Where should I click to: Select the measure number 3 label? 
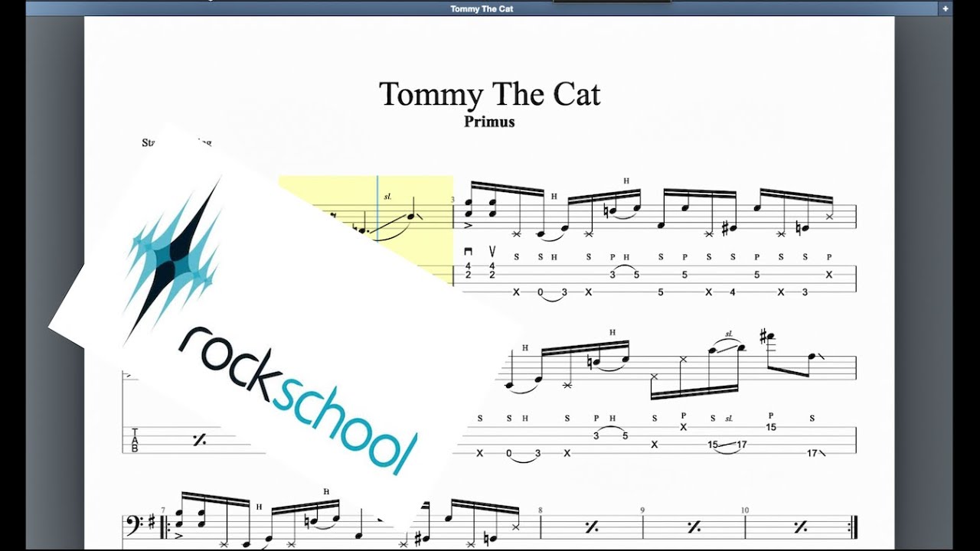click(452, 201)
